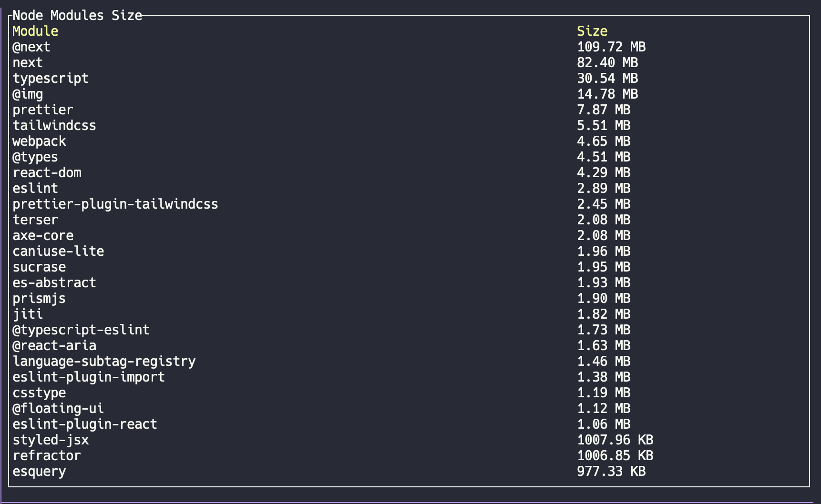Select the eslint module row
Screen dimensions: 821x504
(409, 189)
